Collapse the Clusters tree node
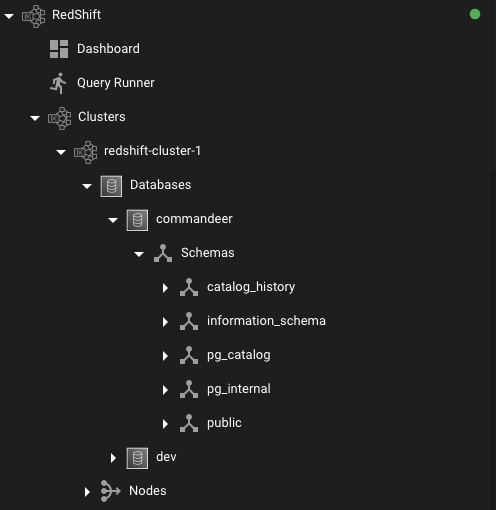 [35, 118]
